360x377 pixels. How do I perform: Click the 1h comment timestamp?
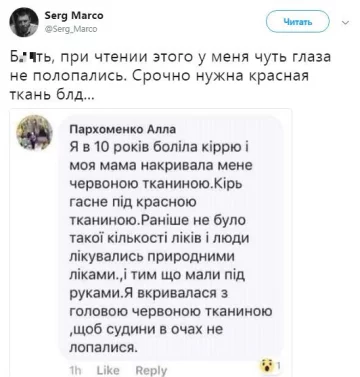pyautogui.click(x=75, y=370)
